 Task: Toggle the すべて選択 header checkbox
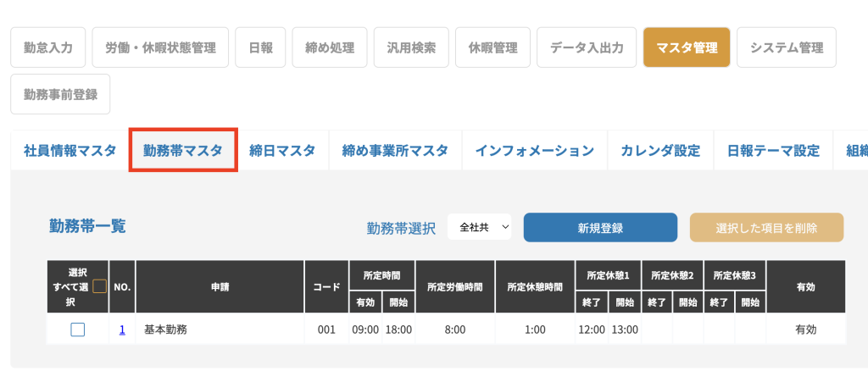pyautogui.click(x=99, y=286)
